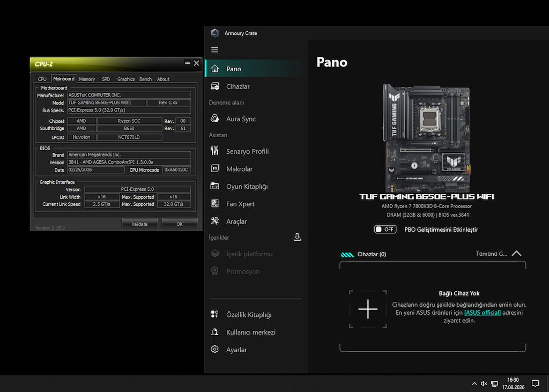This screenshot has height=392, width=549.
Task: Click the CPU-Z Model field
Action: pyautogui.click(x=107, y=102)
